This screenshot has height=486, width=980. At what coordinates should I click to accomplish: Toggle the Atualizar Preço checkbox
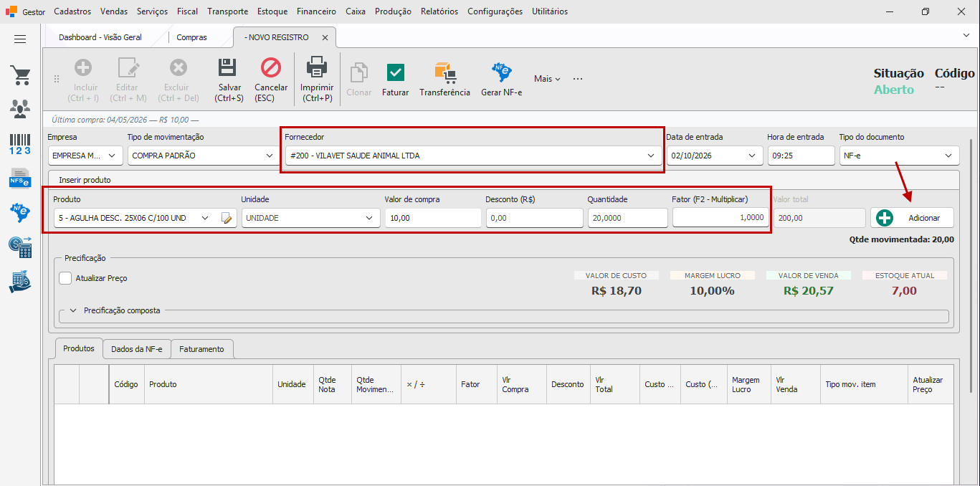[65, 278]
